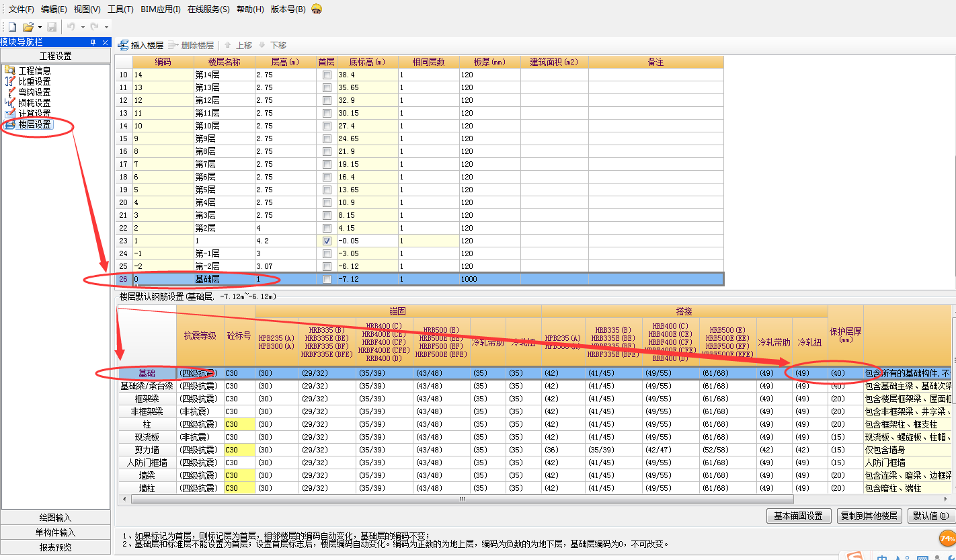Toggle 首层 checkbox for 第13层
This screenshot has width=956, height=560.
(x=327, y=88)
